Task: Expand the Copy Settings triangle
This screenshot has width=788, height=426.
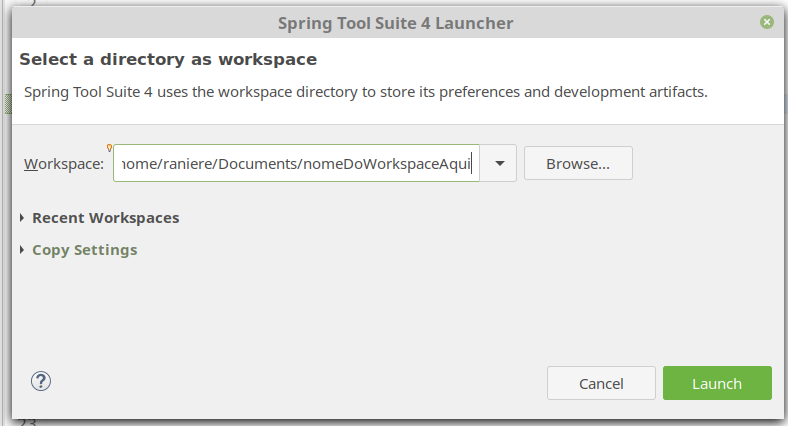Action: pos(23,250)
